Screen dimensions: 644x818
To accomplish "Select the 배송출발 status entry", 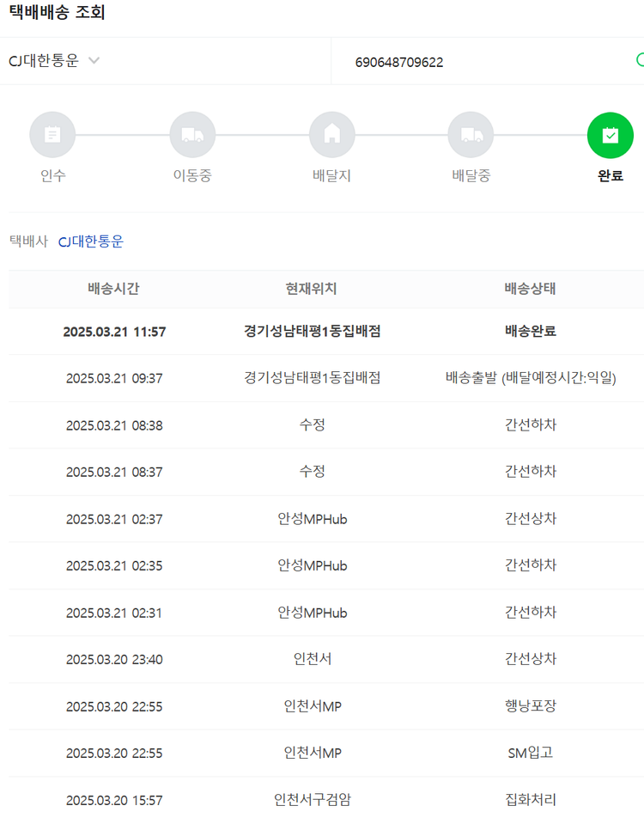I will coord(531,378).
